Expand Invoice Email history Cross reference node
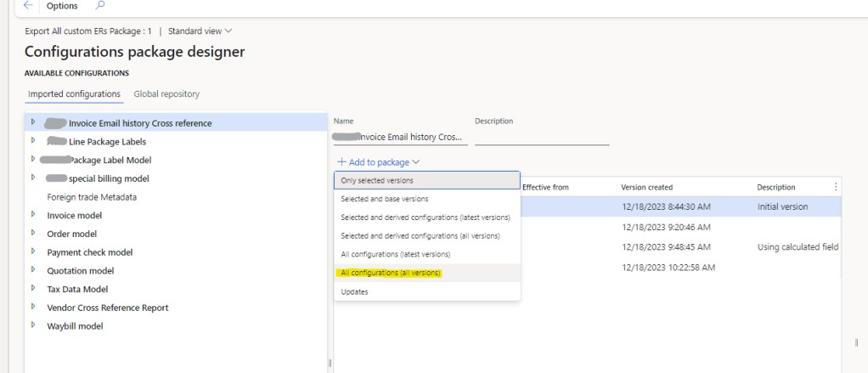 [x=33, y=122]
